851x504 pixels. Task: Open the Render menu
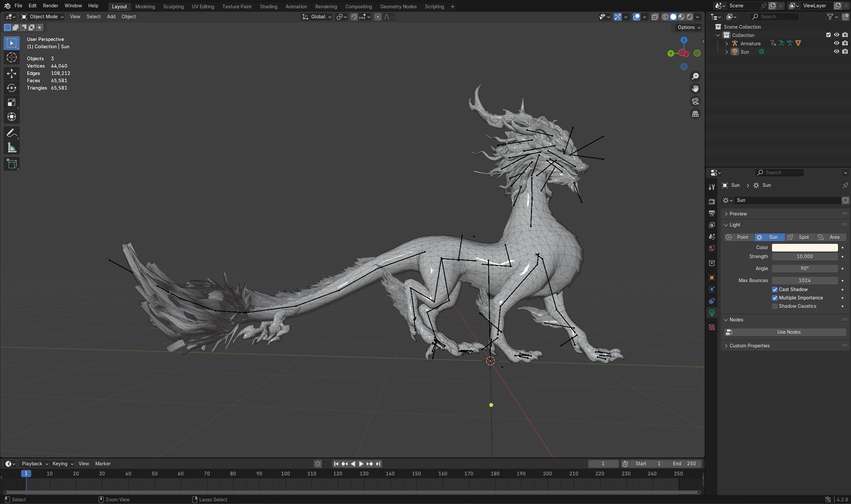coord(50,6)
